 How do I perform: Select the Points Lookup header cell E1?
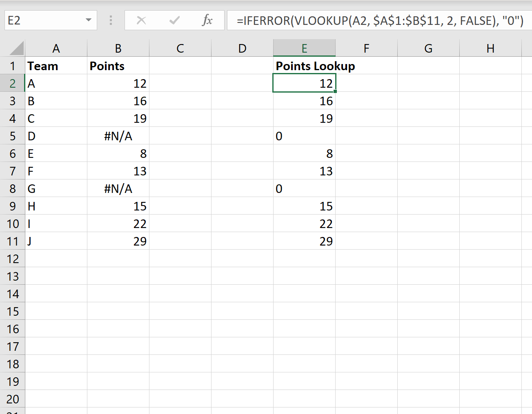(x=304, y=66)
